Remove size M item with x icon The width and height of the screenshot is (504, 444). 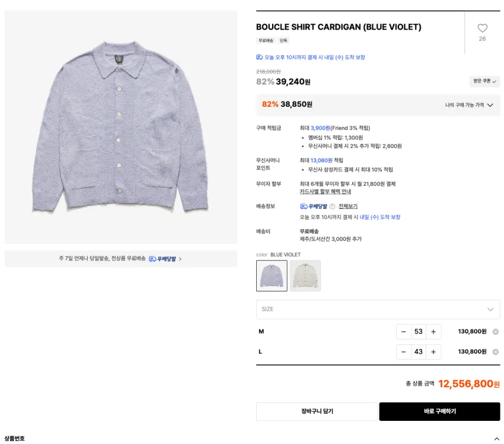(x=496, y=332)
